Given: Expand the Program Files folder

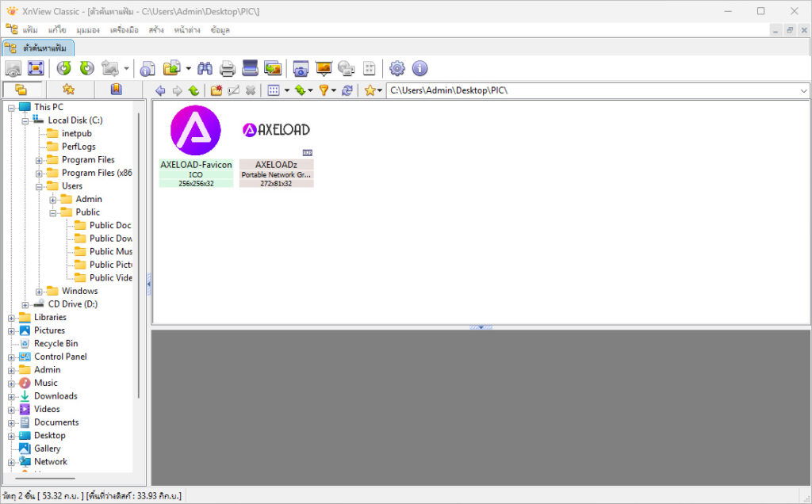Looking at the screenshot, I should pyautogui.click(x=39, y=160).
